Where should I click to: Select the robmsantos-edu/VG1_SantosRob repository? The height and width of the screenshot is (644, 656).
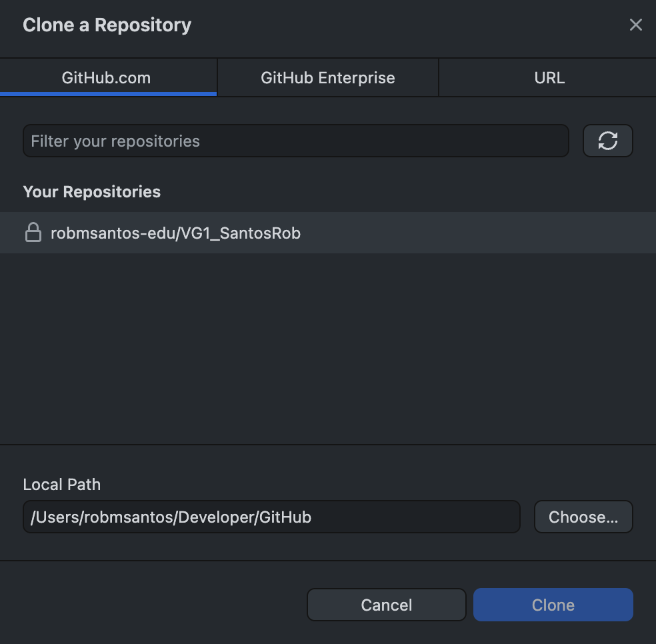pos(175,233)
